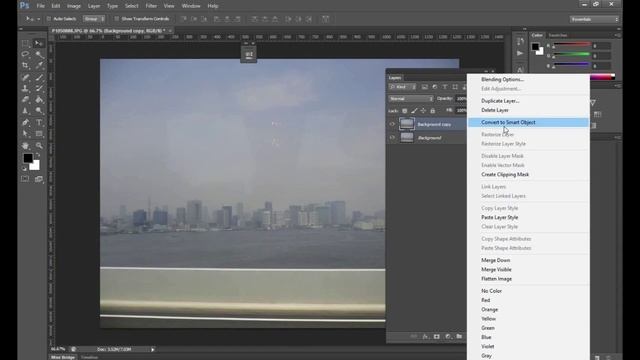Swap foreground and background colors
640x360 pixels.
37,155
